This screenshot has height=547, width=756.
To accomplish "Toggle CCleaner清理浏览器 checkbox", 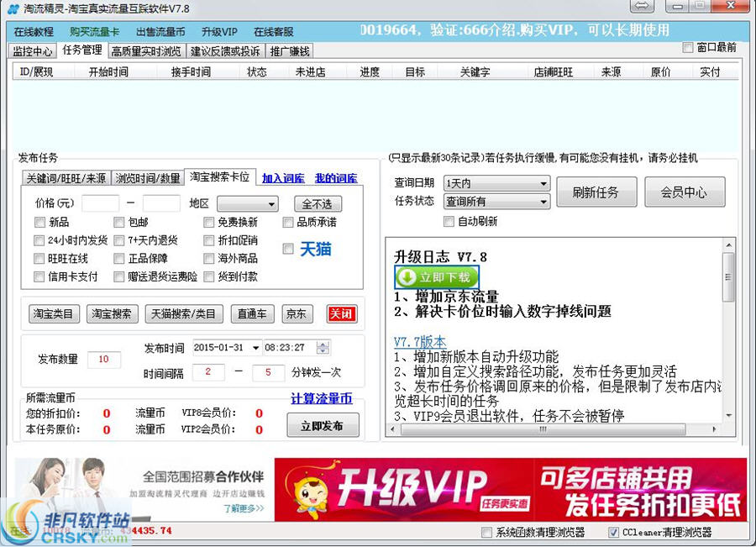I will [613, 532].
